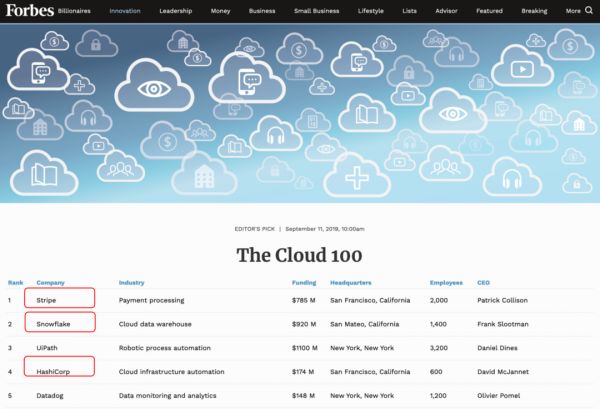Click the cloud icons hero banner image
The width and height of the screenshot is (600, 409).
[x=300, y=110]
